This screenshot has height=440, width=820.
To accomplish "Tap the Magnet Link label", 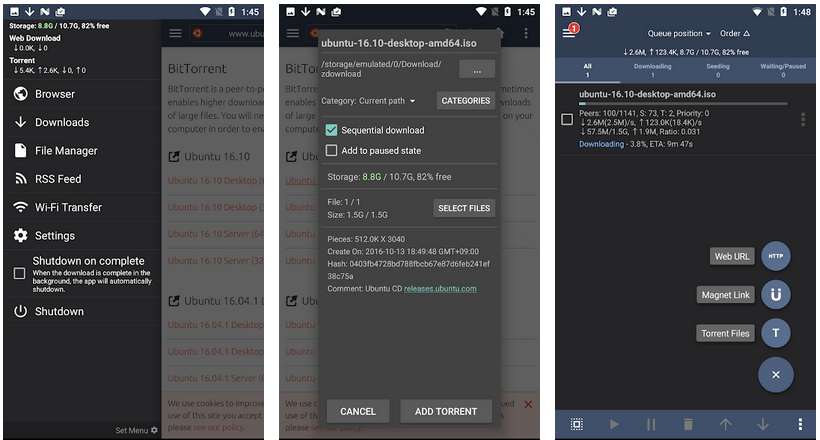I will coord(725,295).
